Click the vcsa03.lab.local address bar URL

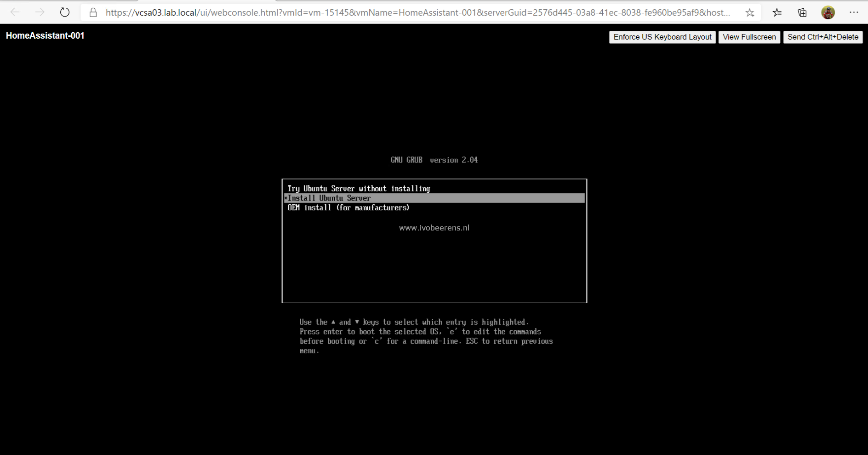click(x=417, y=13)
